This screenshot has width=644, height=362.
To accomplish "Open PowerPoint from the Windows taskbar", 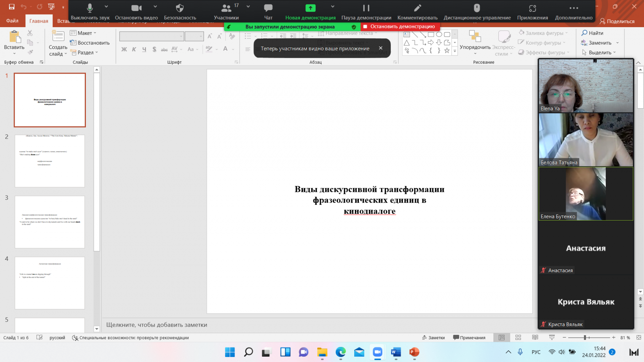I will pos(414,352).
